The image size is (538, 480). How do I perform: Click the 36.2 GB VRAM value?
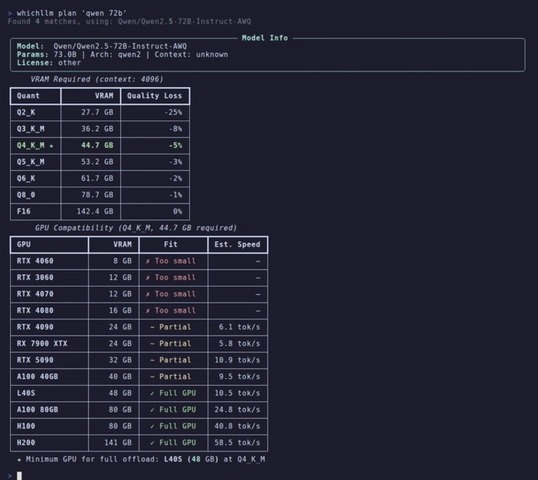97,129
